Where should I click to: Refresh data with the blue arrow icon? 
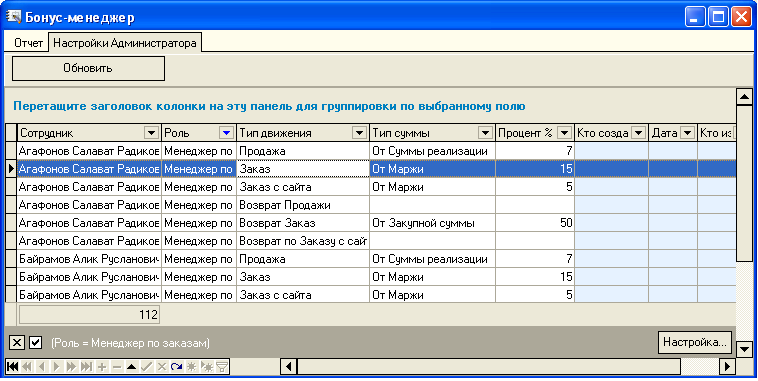176,366
